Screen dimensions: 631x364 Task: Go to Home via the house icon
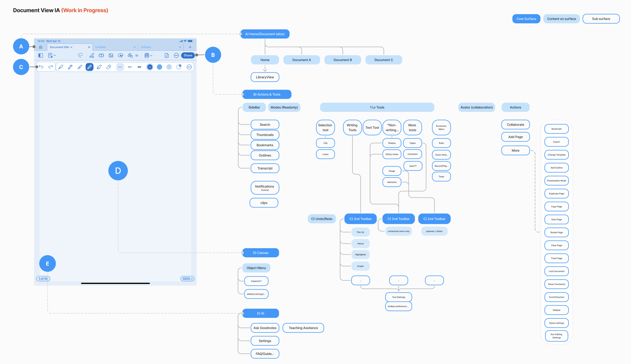point(41,47)
